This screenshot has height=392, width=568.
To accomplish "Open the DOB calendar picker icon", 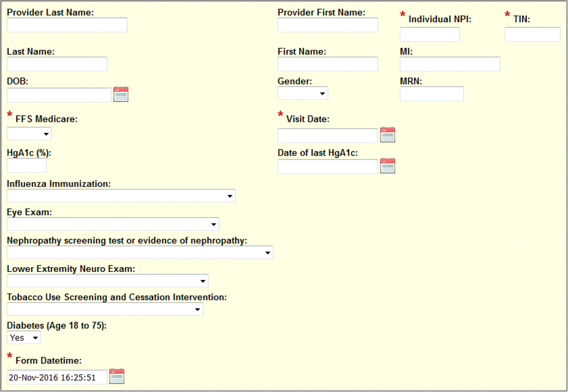I will click(x=121, y=94).
